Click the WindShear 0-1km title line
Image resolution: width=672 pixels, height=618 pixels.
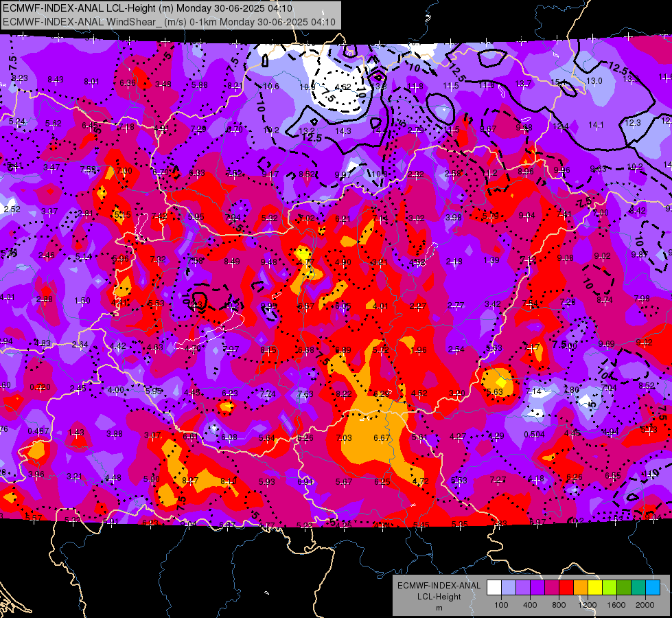169,22
